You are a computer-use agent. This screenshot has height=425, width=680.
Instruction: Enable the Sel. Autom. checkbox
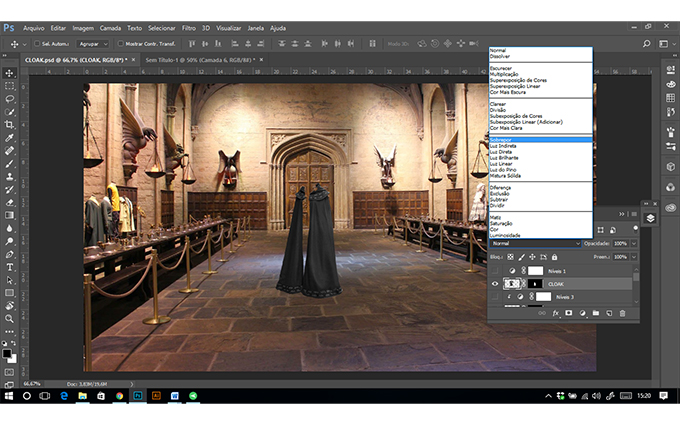point(37,44)
